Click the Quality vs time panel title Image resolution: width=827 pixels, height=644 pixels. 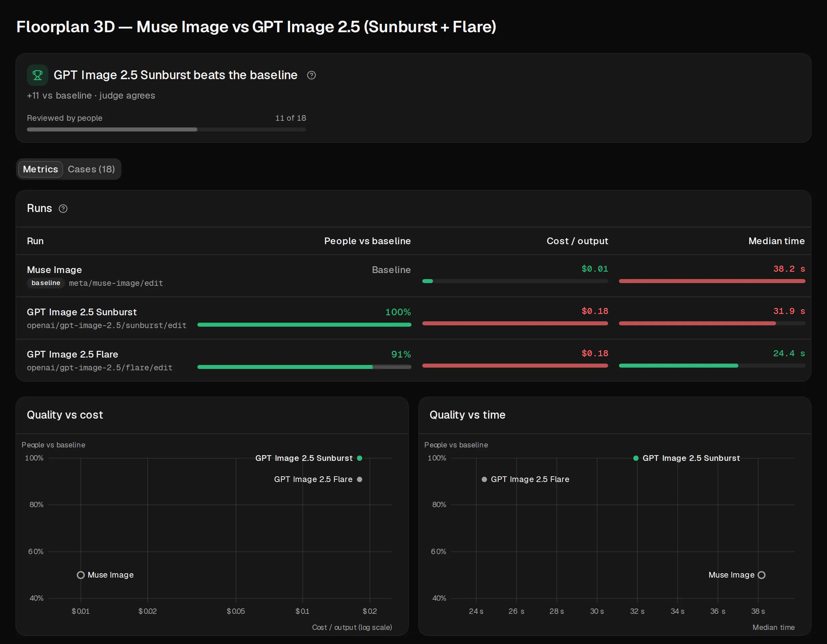pyautogui.click(x=467, y=415)
